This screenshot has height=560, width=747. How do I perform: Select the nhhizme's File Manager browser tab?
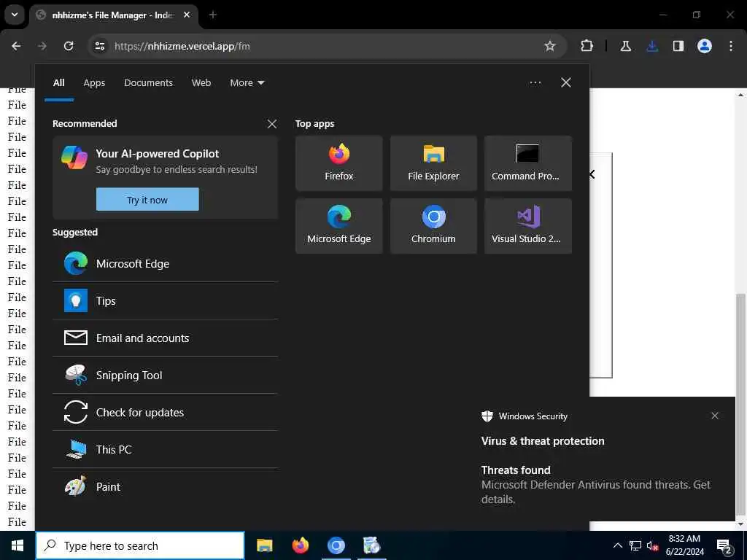(x=113, y=15)
